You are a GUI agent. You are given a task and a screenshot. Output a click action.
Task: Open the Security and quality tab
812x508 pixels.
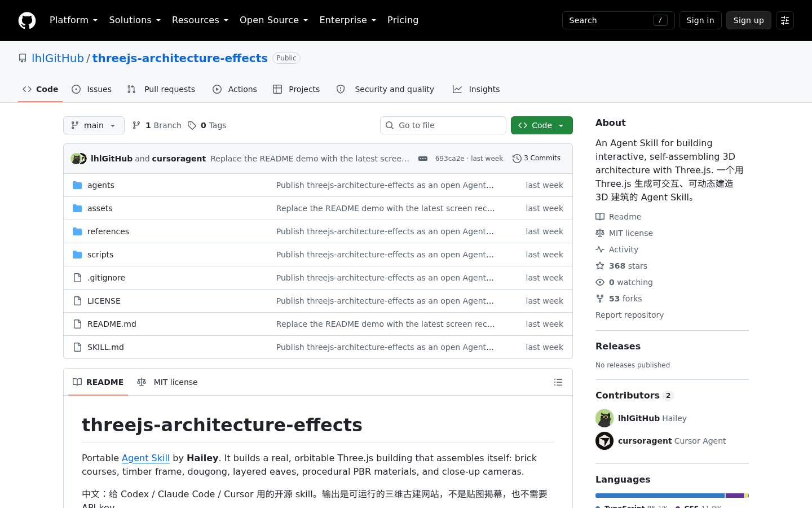tap(385, 89)
